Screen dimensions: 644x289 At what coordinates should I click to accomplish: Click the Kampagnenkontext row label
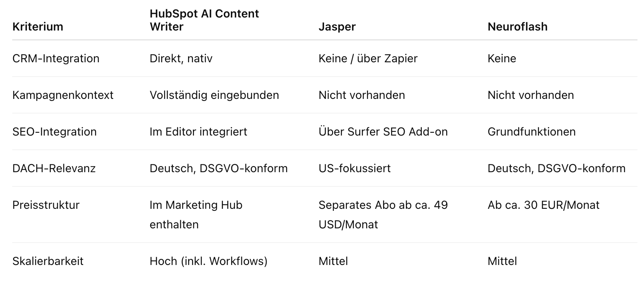pos(63,95)
